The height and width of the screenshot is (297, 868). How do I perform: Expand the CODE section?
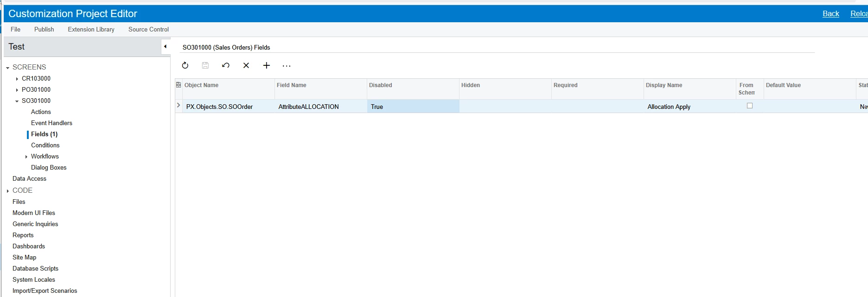coord(8,191)
